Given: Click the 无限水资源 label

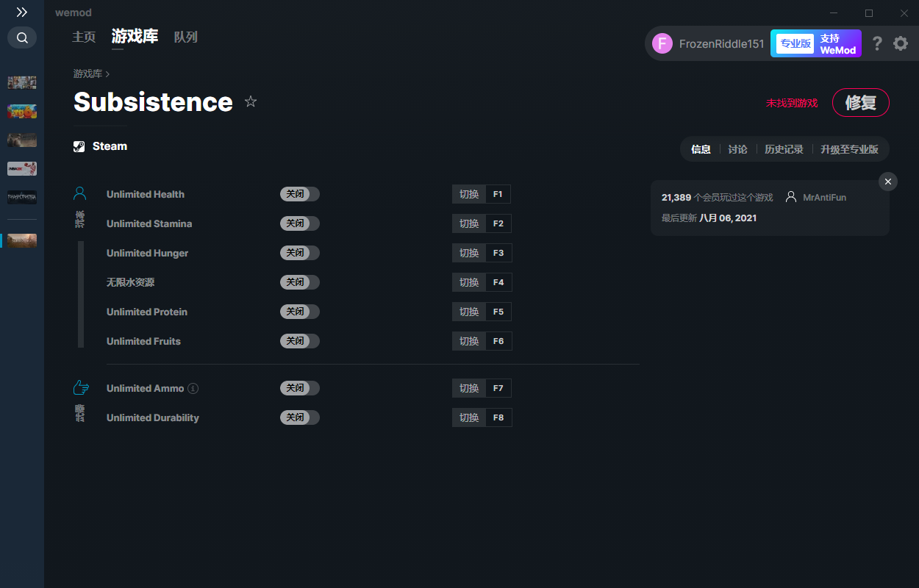Looking at the screenshot, I should point(130,282).
